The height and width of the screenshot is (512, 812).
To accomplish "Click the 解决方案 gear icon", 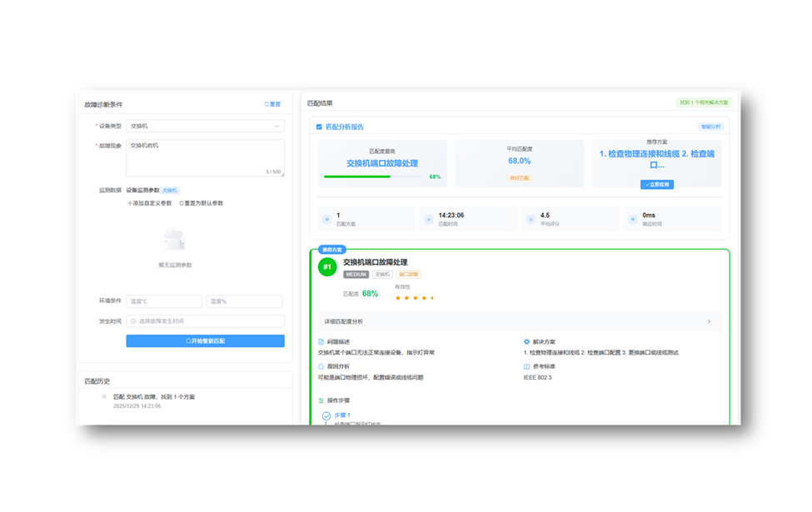I will 526,341.
